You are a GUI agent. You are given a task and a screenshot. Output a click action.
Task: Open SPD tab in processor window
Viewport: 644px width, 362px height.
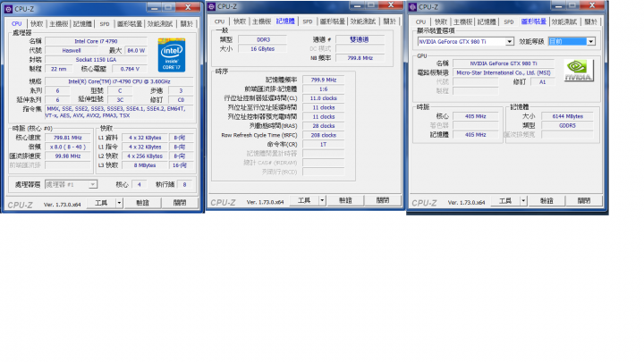(105, 24)
